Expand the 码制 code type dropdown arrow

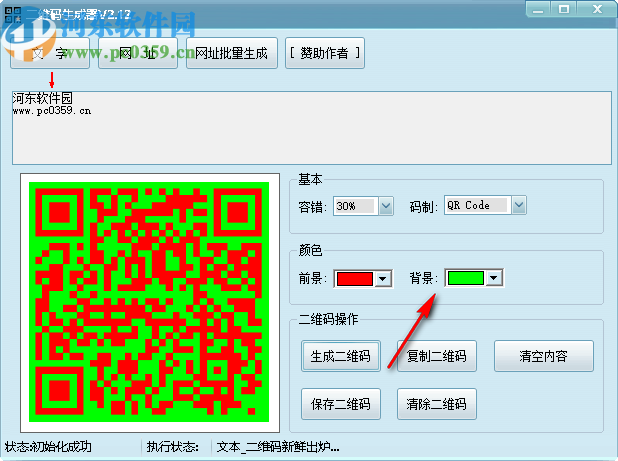point(519,205)
